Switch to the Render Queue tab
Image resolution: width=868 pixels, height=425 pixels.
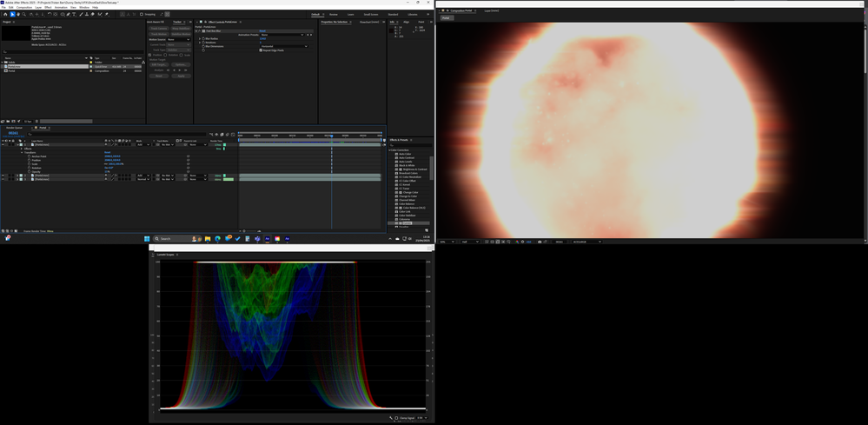pyautogui.click(x=14, y=127)
